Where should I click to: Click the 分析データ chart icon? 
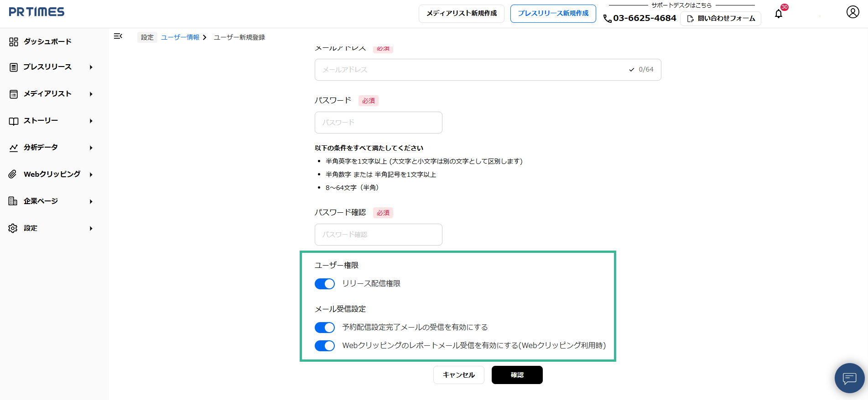[14, 148]
